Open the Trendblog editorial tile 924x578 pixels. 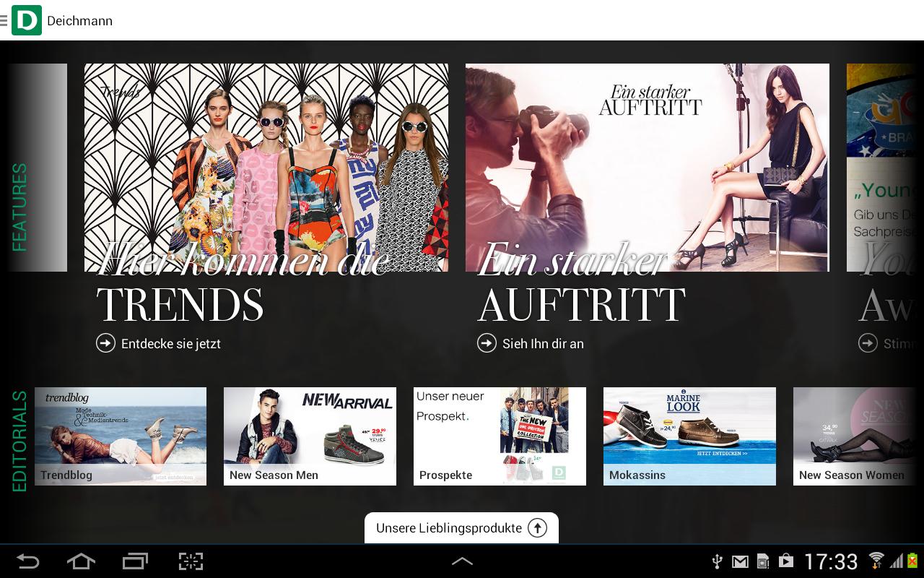121,436
